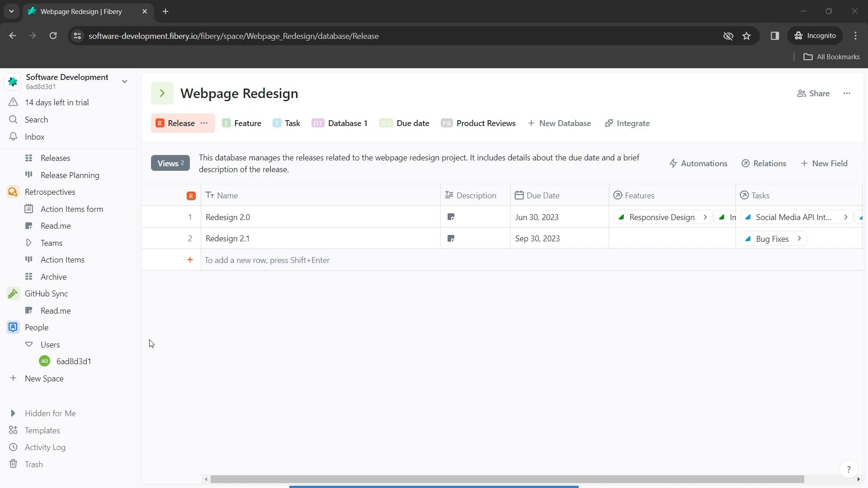This screenshot has width=868, height=488.
Task: Click the Retrospectives icon in sidebar
Action: [x=13, y=192]
